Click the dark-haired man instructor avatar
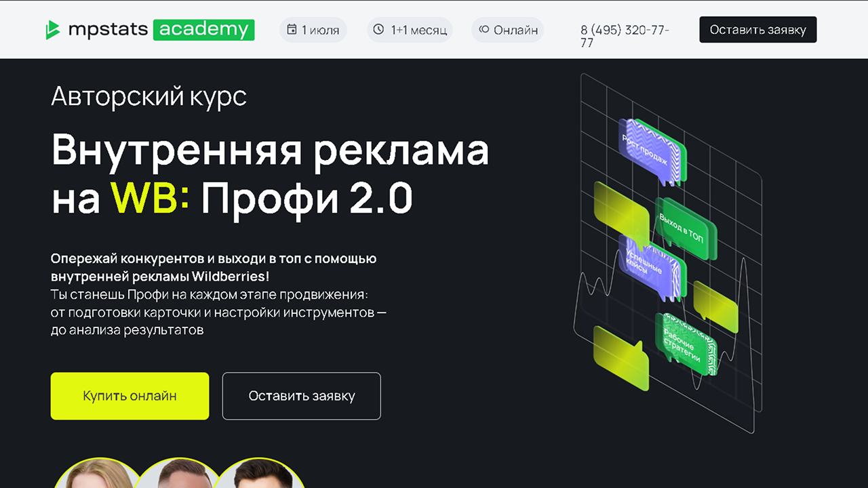 (x=259, y=473)
